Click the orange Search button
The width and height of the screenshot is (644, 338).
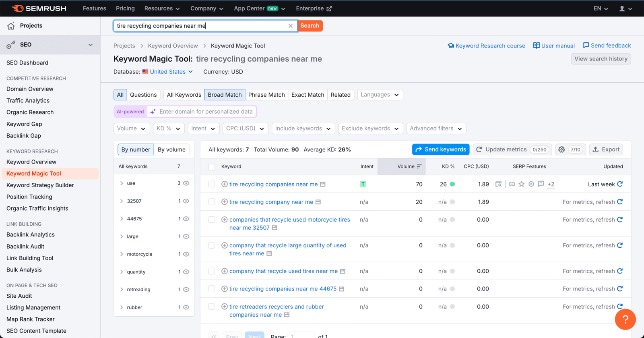pos(310,26)
